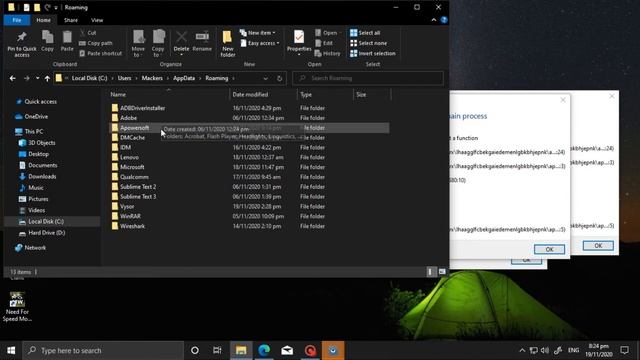The height and width of the screenshot is (360, 640).
Task: Switch to details view layout
Action: 431,272
